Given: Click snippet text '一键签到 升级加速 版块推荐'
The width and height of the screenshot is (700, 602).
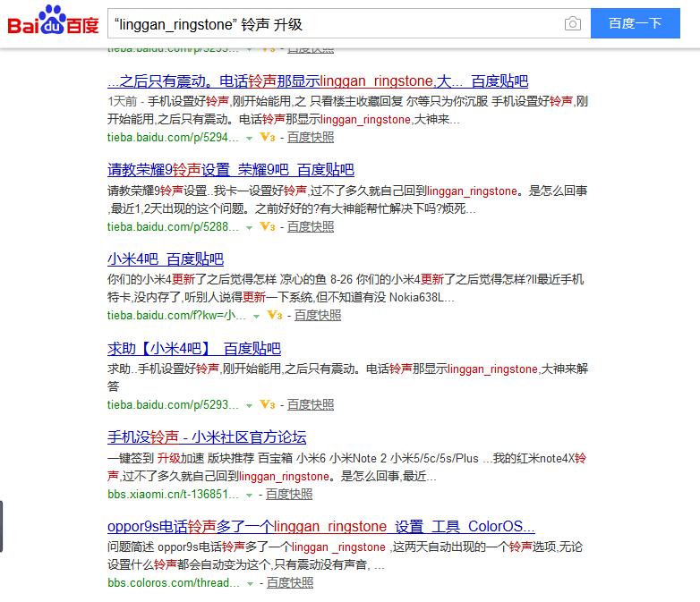Looking at the screenshot, I should pyautogui.click(x=181, y=458).
